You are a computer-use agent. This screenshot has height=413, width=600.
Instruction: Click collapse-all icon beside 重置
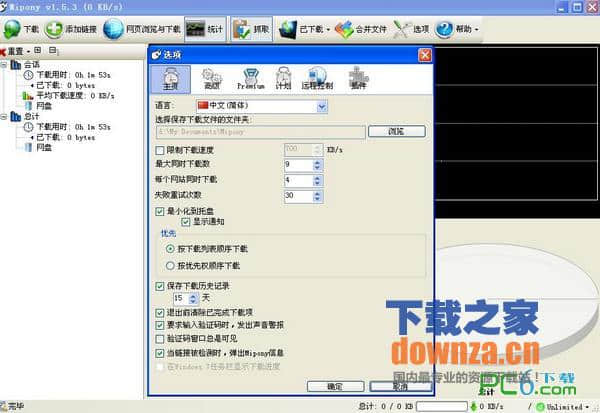(53, 50)
